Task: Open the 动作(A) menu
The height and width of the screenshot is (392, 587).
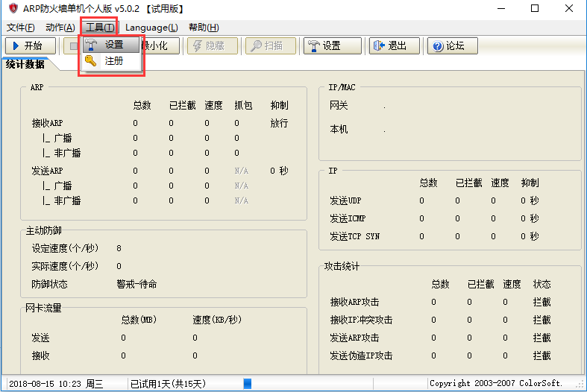Action: [x=60, y=28]
